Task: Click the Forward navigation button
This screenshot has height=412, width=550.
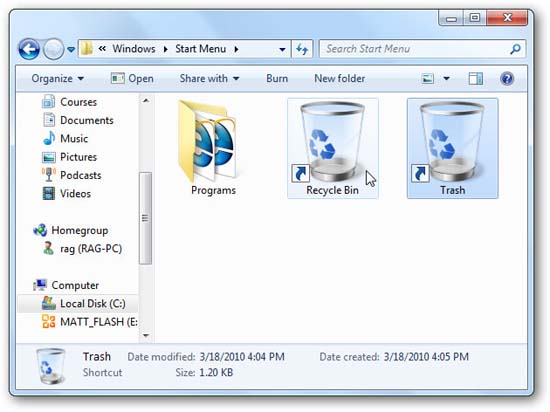Action: click(53, 49)
